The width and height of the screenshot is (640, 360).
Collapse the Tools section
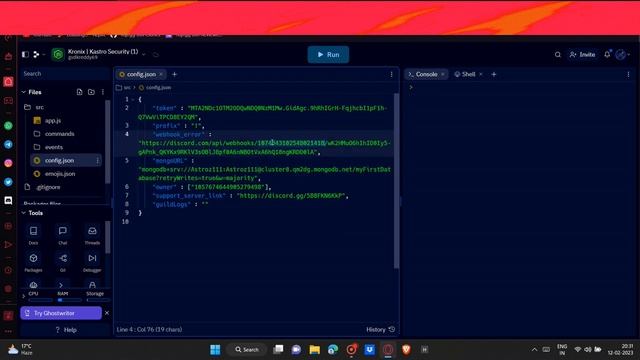24,213
